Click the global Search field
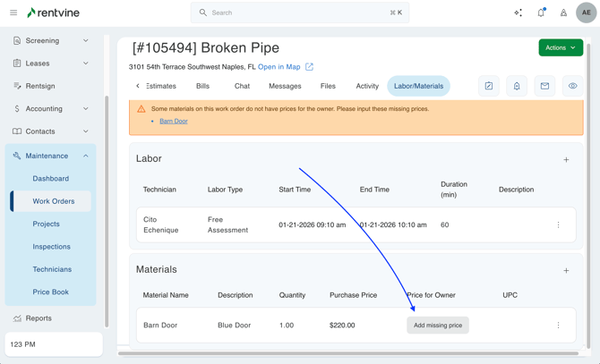 point(300,13)
